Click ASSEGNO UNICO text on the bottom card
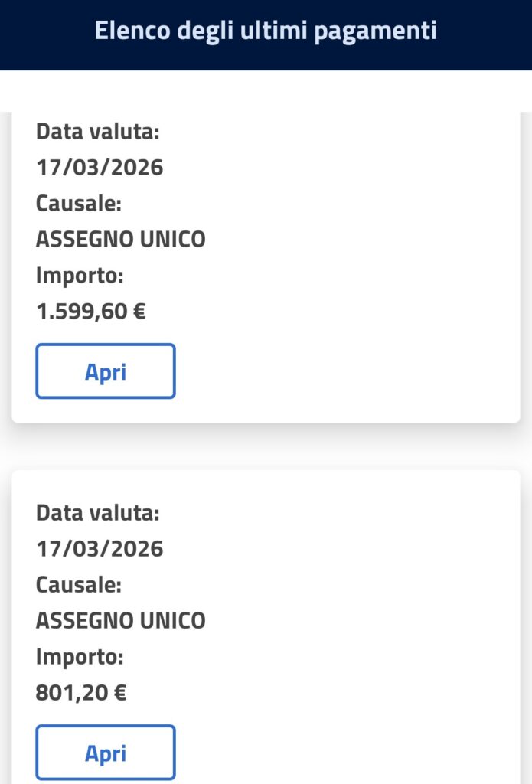Screen dimensions: 532x784 (x=120, y=620)
